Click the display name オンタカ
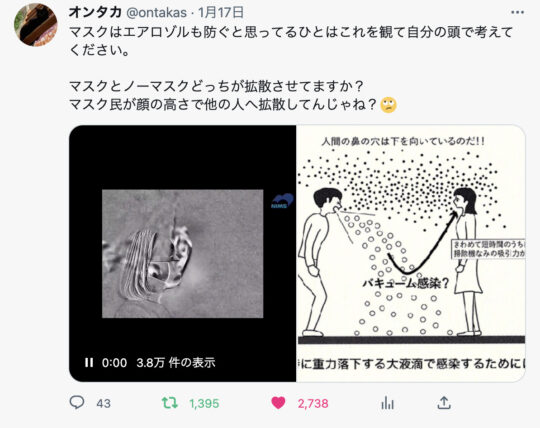 tap(95, 12)
